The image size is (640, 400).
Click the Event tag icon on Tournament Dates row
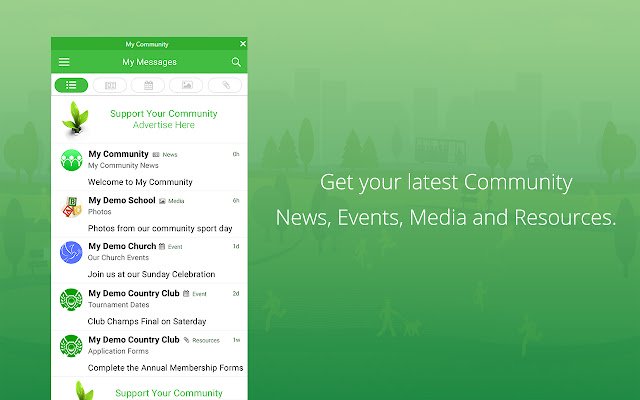[186, 293]
